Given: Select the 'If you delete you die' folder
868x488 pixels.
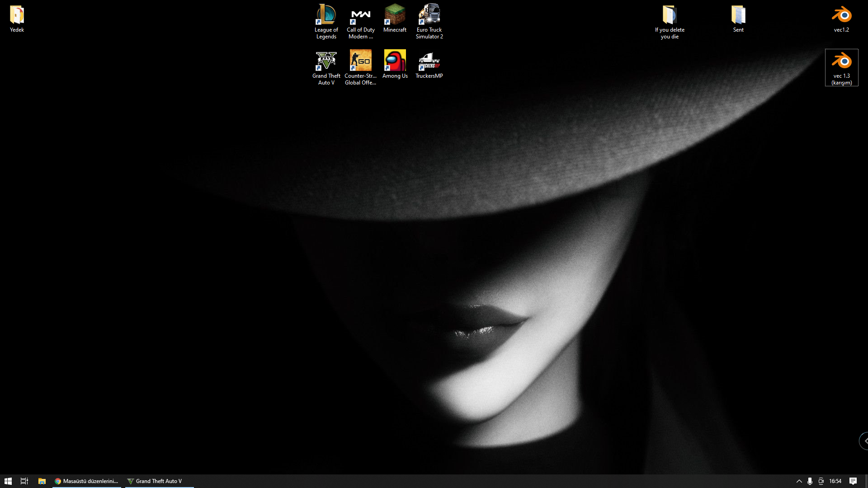Looking at the screenshot, I should [670, 22].
